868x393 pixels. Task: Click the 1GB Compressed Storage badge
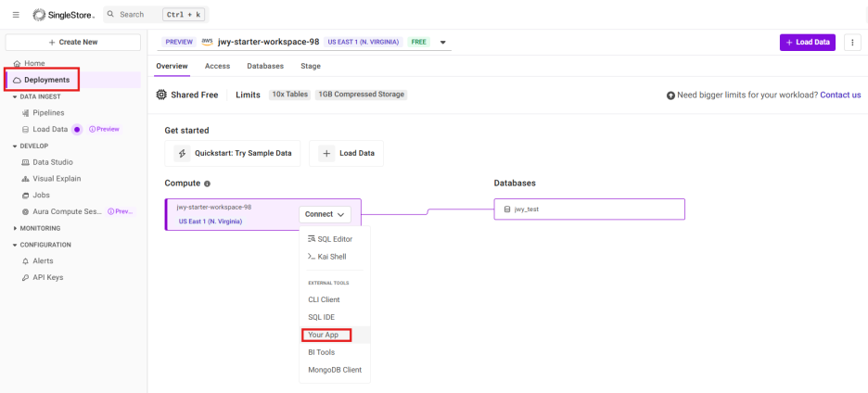tap(361, 95)
